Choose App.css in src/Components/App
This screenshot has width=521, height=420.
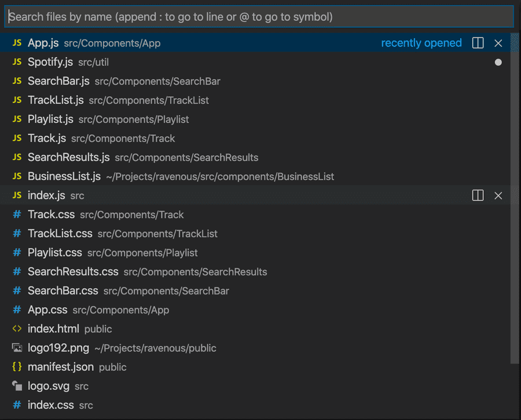[x=47, y=310]
